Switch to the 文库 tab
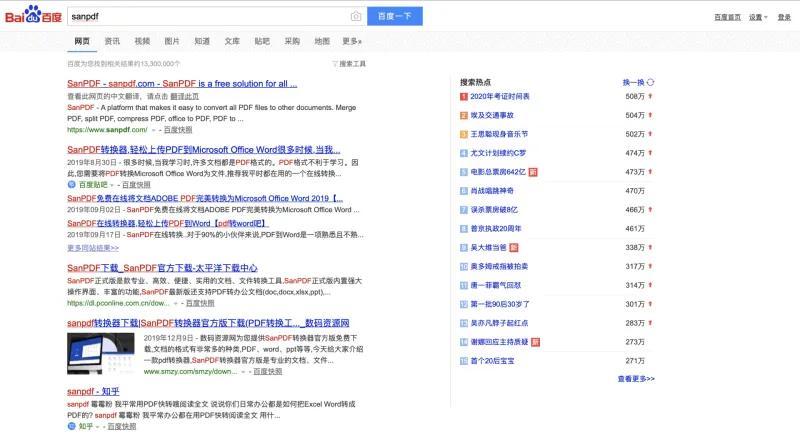Screen dimensions: 800x435 (232, 41)
